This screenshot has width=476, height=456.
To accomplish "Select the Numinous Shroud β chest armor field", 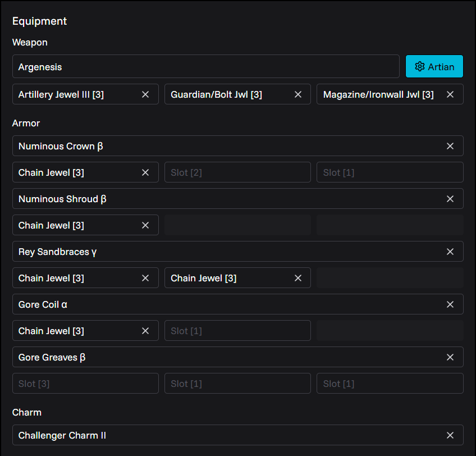I will coord(237,199).
